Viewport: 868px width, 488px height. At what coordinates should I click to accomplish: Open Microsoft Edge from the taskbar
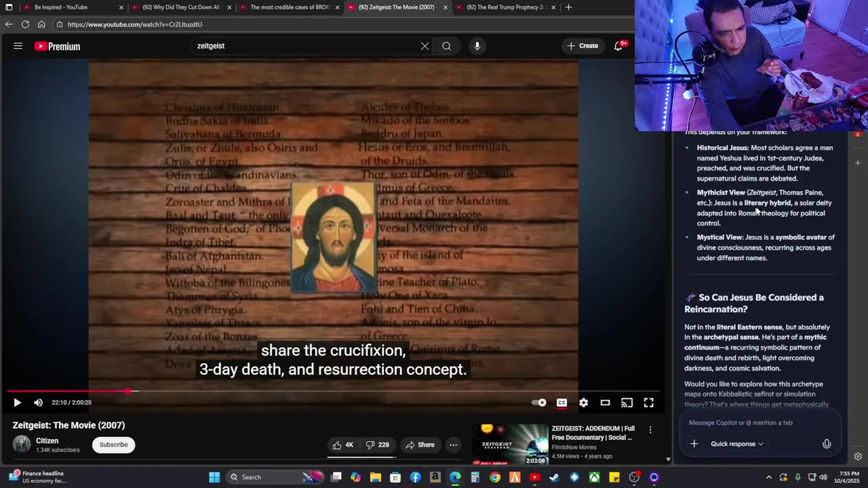coord(455,477)
